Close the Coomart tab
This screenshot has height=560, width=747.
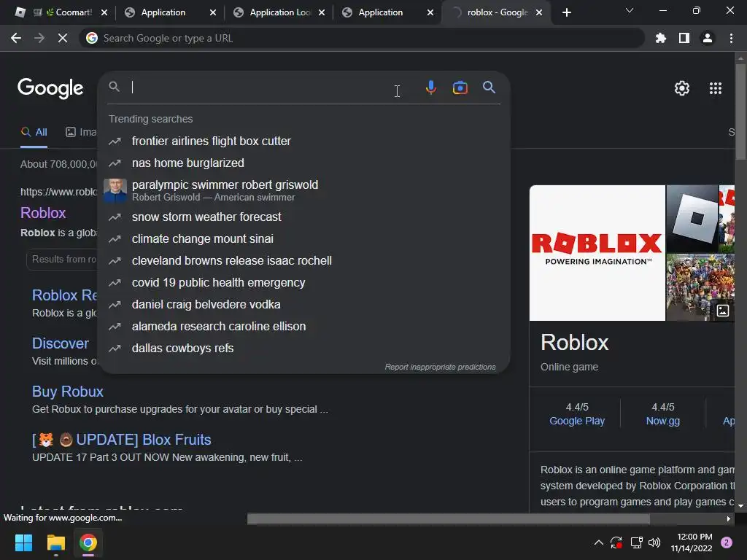click(104, 12)
